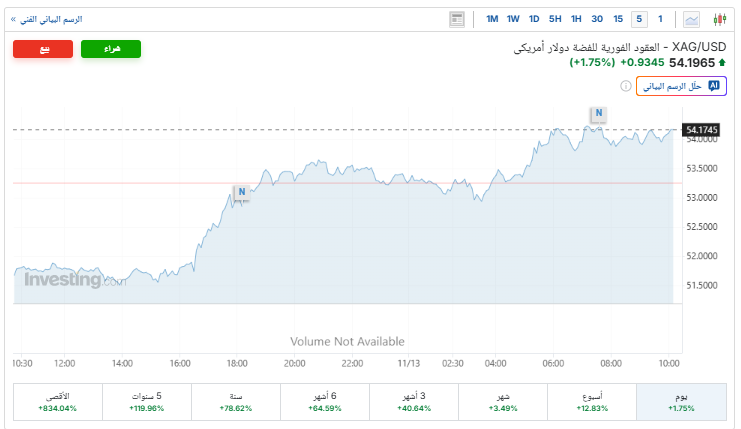Switch to the 5-years range tab (+119.96%)
The image size is (741, 429).
[146, 402]
